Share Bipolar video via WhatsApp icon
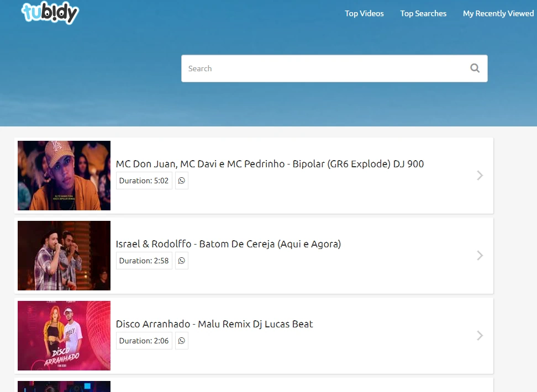 pyautogui.click(x=182, y=181)
